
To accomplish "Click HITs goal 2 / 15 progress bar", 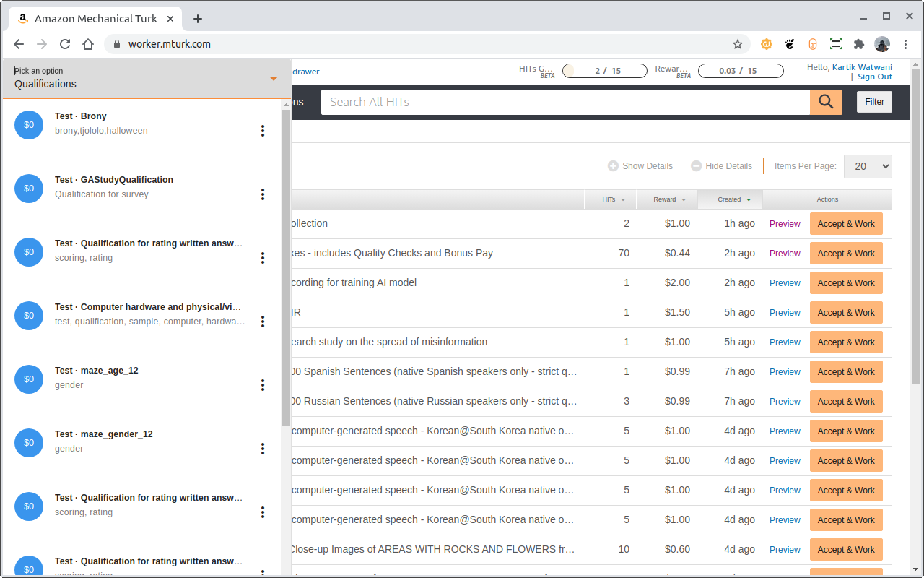I will pyautogui.click(x=604, y=71).
